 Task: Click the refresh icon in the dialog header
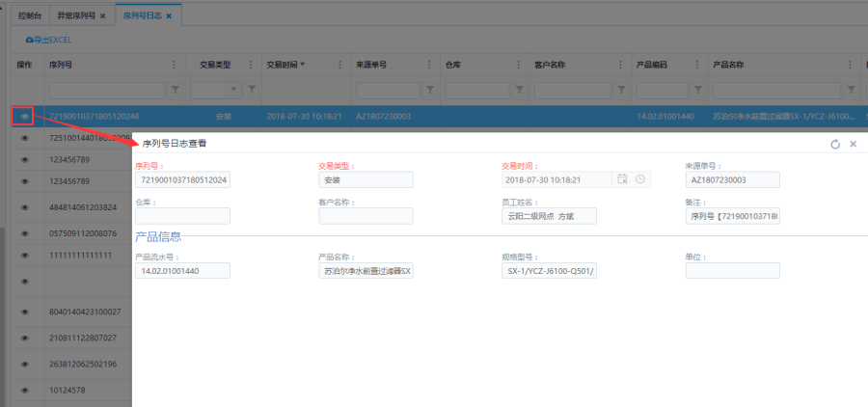point(835,144)
